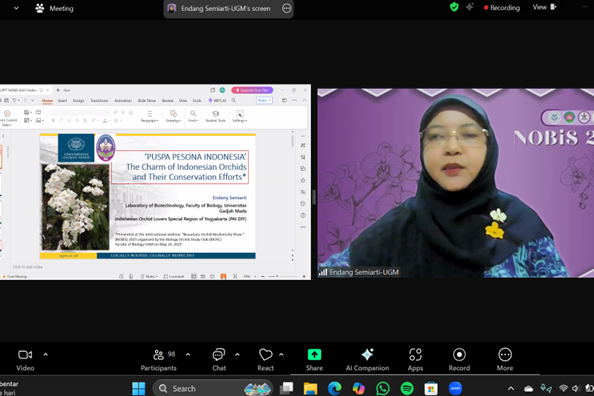Toggle the Zoom Video camera button
Screen dimensions: 594x396
tap(25, 360)
